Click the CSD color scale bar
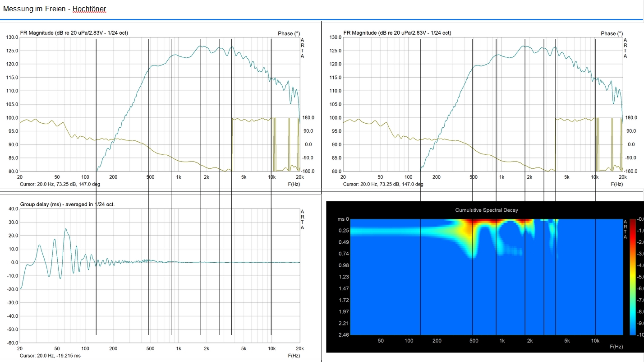The height and width of the screenshot is (362, 644). 633,277
